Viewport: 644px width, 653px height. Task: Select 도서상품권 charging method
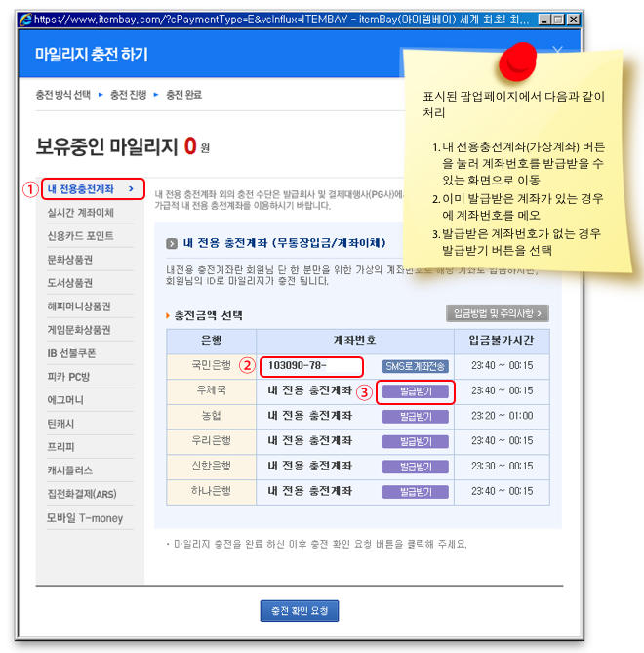tap(70, 283)
